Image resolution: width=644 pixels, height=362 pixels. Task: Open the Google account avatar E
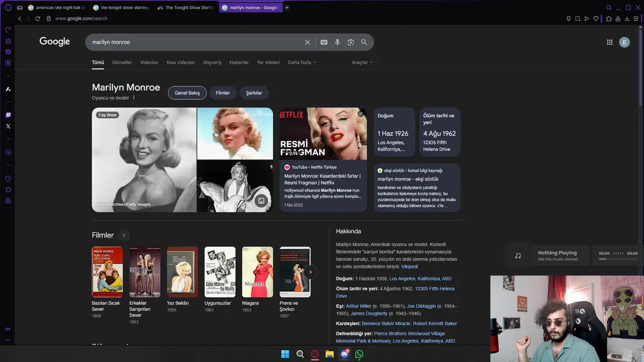click(624, 42)
